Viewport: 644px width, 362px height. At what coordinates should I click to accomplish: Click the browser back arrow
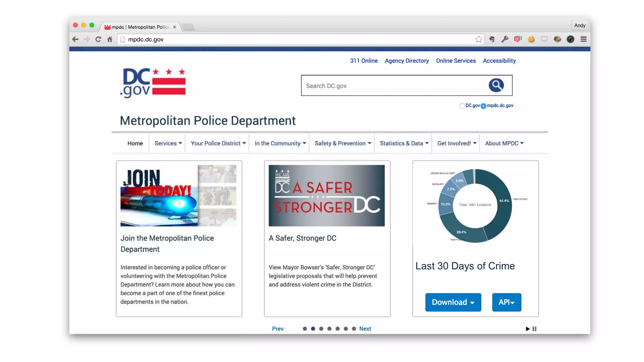pos(75,39)
